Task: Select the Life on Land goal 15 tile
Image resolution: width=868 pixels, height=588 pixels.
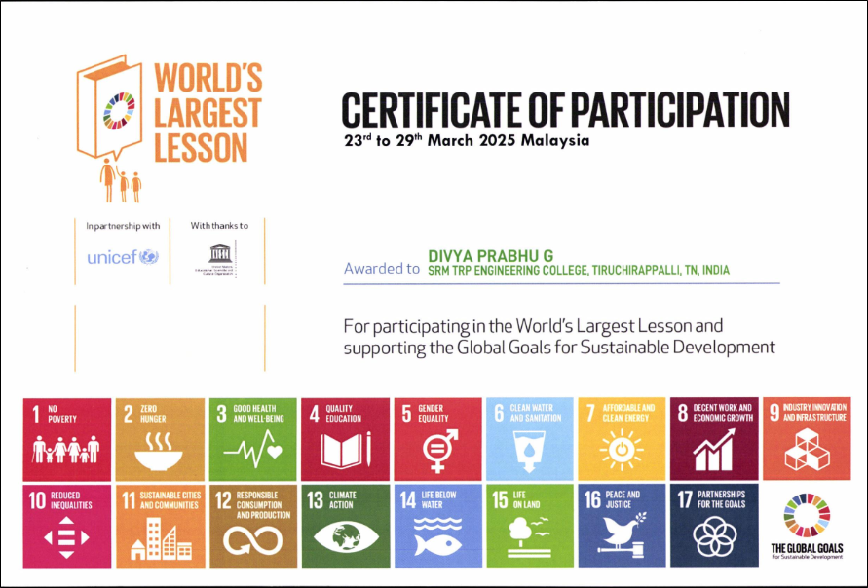Action: click(x=530, y=526)
